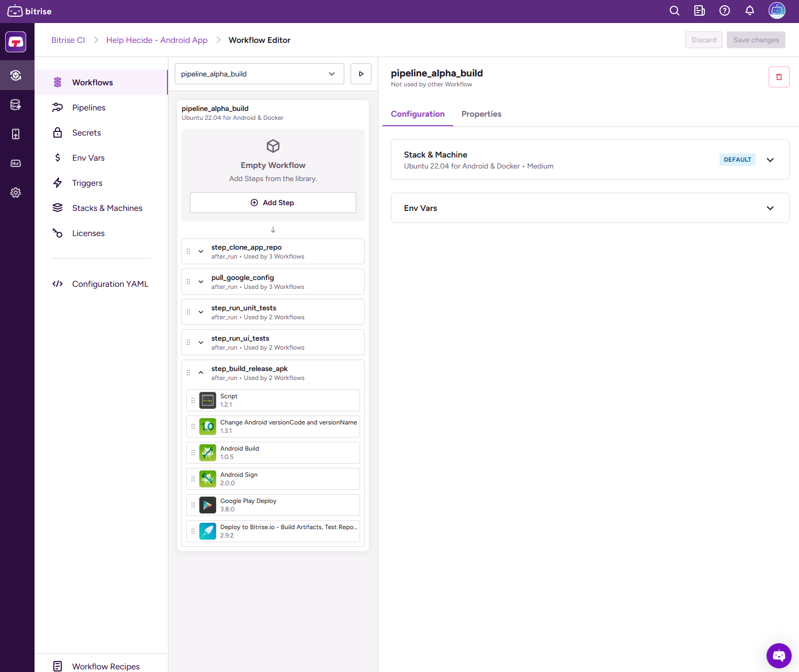
Task: Select the Google Play Deploy step icon
Action: (208, 505)
